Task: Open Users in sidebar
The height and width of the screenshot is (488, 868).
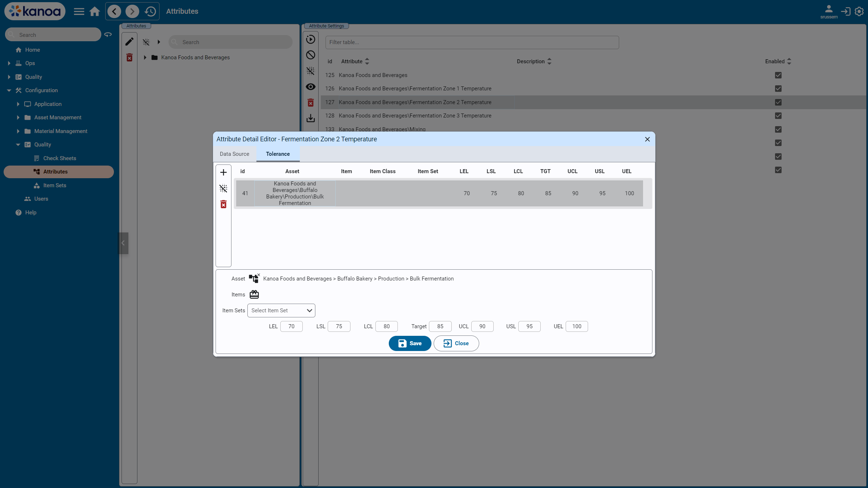Action: (41, 199)
